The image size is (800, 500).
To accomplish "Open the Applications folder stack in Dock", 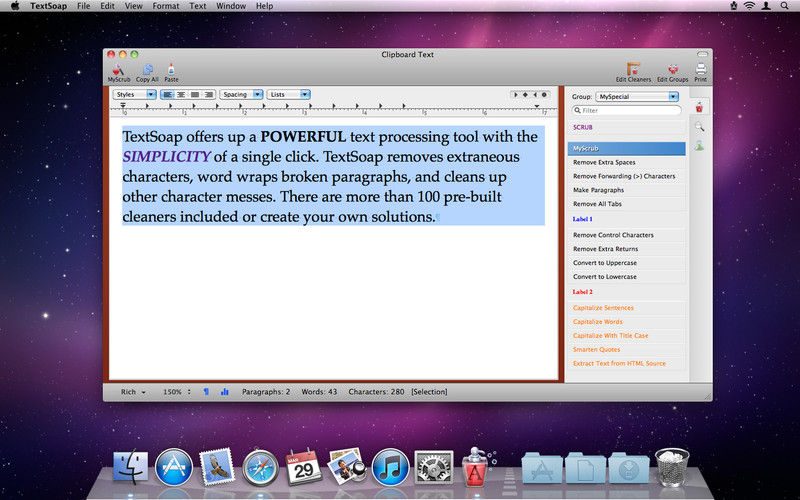I will [x=542, y=467].
